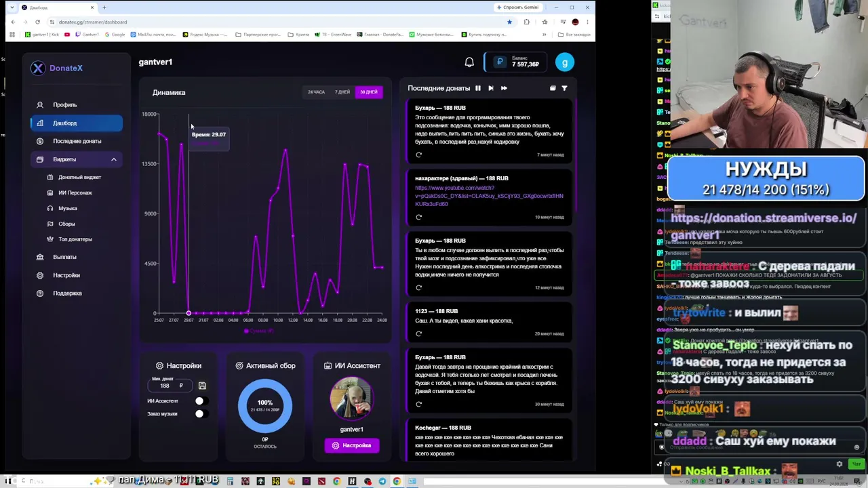Click the chart data point at 29.07
Screen dimensions: 868x488
(x=189, y=313)
